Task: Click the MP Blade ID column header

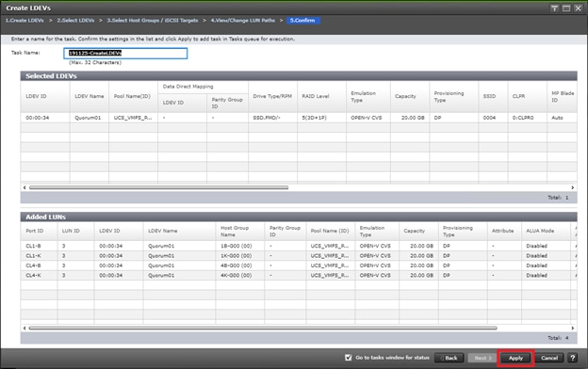Action: (x=563, y=96)
